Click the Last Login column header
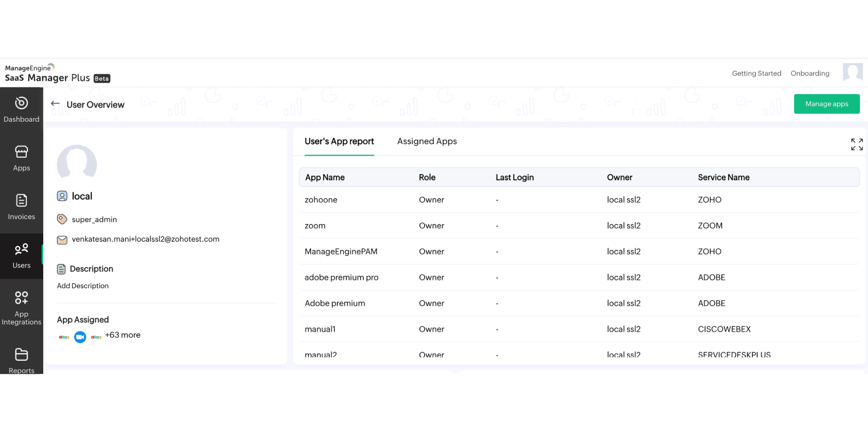The width and height of the screenshot is (868, 432). [515, 178]
